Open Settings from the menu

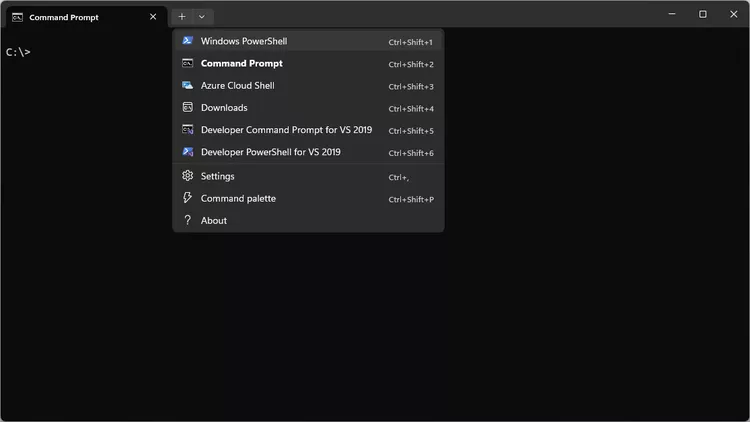click(308, 176)
